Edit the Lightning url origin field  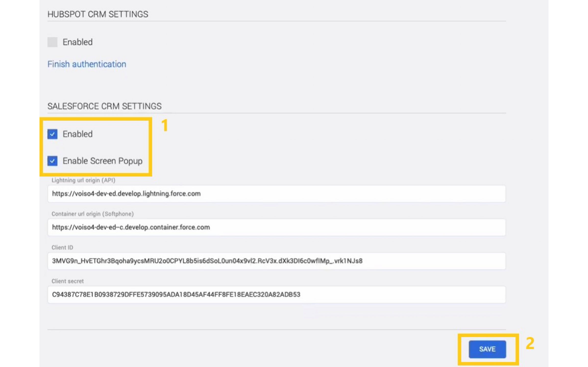pos(277,194)
